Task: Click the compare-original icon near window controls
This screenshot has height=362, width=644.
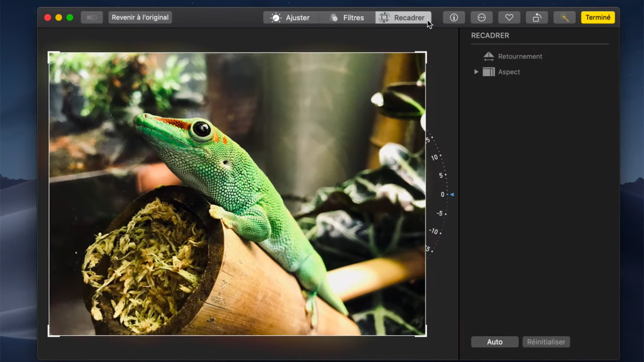Action: click(91, 17)
